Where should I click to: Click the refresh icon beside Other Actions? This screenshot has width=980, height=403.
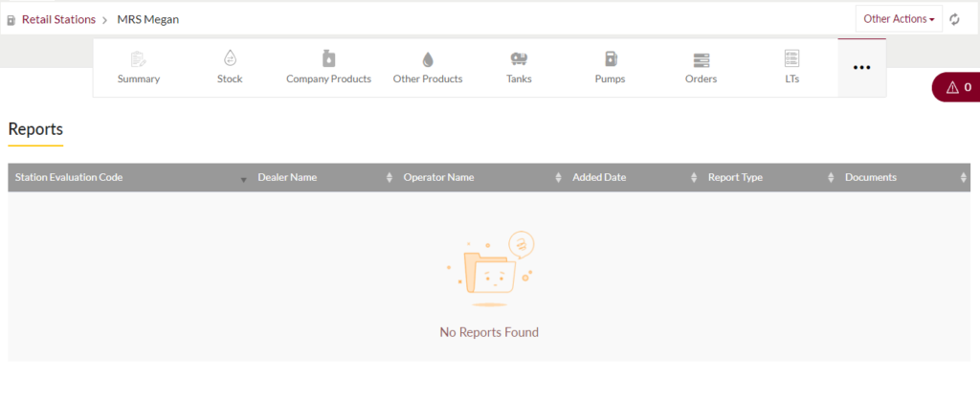tap(954, 19)
